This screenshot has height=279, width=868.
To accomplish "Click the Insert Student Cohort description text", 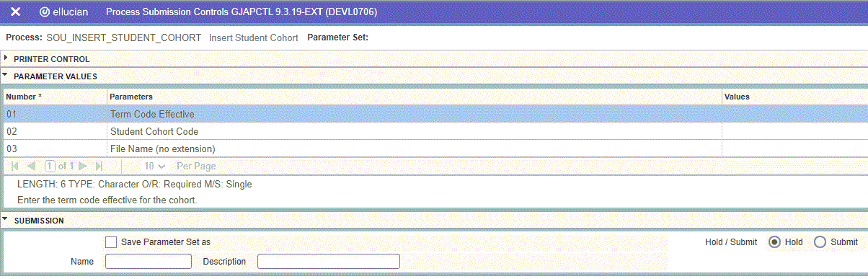I will [x=254, y=37].
